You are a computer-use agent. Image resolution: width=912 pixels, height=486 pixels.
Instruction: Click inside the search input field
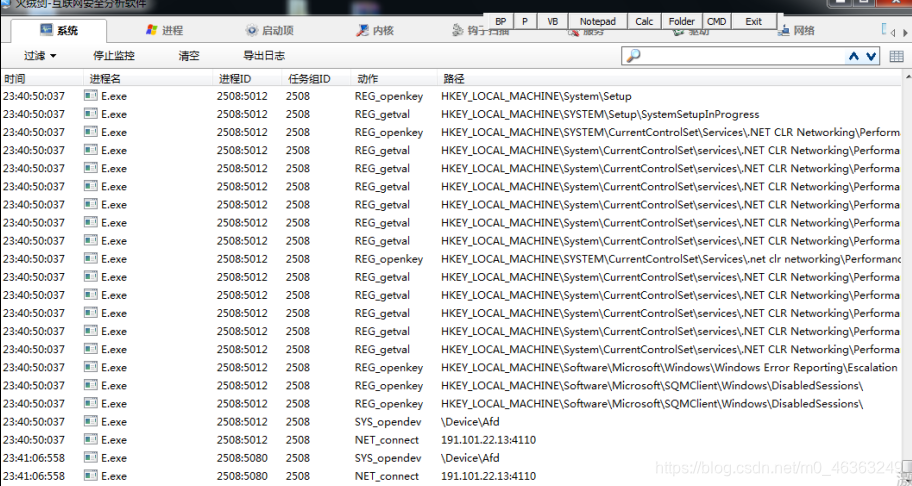743,56
